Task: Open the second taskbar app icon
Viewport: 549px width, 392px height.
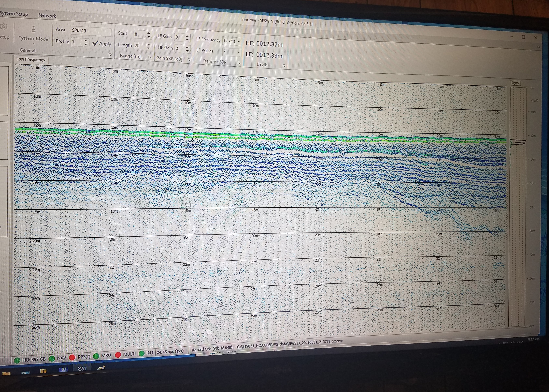Action: pos(25,373)
